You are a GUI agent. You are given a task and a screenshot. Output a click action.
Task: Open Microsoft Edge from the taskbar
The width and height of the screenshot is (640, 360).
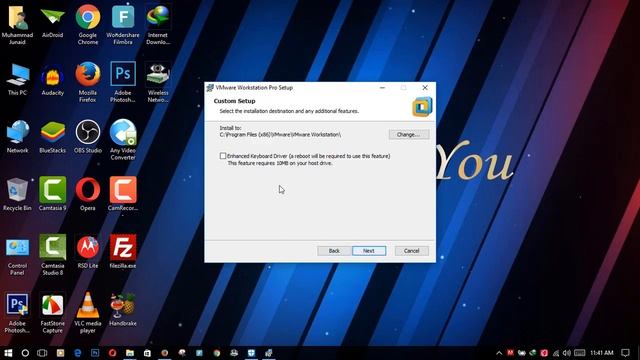point(78,353)
